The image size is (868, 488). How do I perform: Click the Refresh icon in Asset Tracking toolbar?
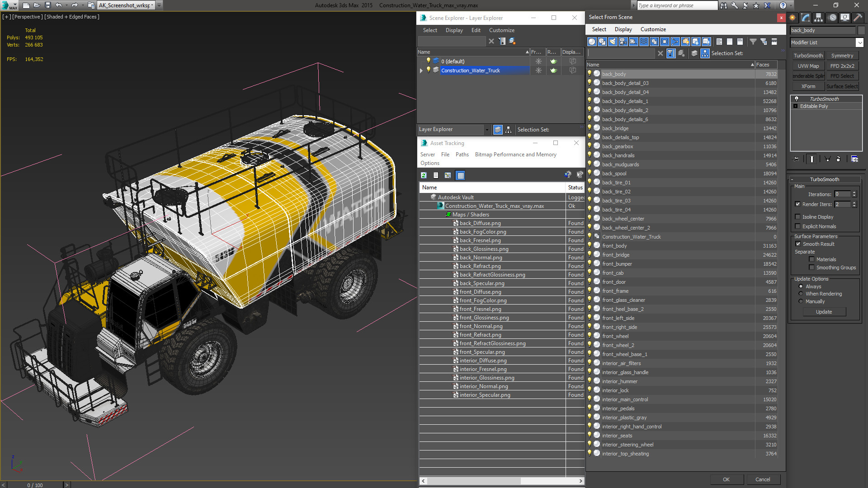(424, 175)
